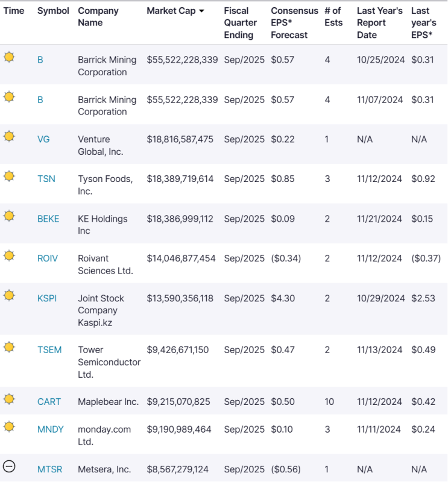
Task: Click the B symbol in the 11/07/2024 row
Action: click(40, 99)
